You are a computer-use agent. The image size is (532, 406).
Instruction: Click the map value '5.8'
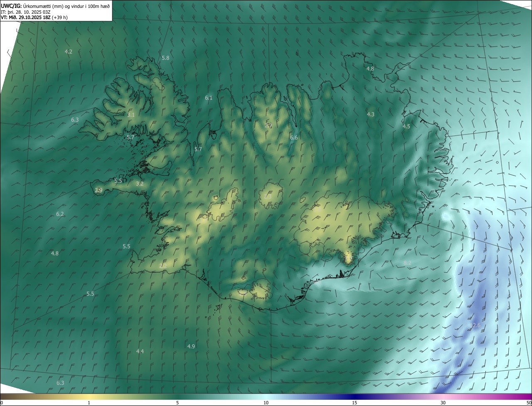click(165, 58)
